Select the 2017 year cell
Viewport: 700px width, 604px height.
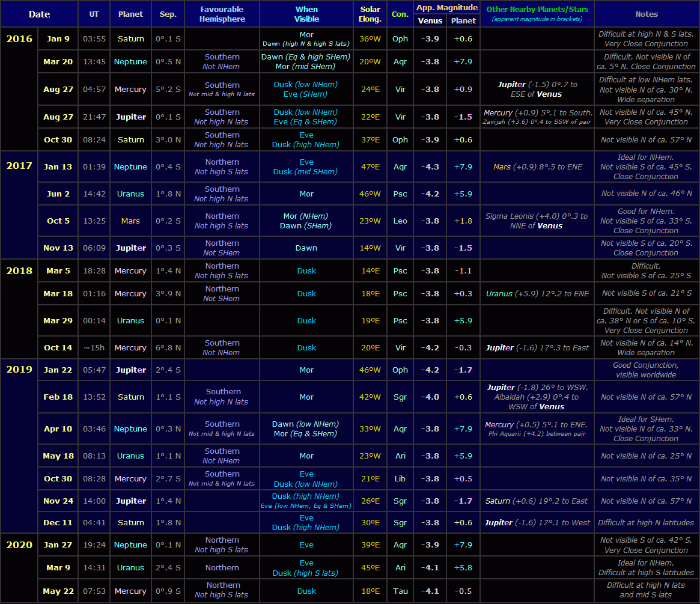tap(19, 166)
